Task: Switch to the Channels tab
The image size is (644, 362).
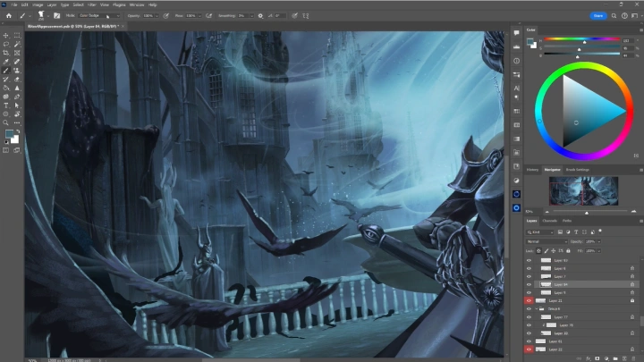Action: point(549,221)
